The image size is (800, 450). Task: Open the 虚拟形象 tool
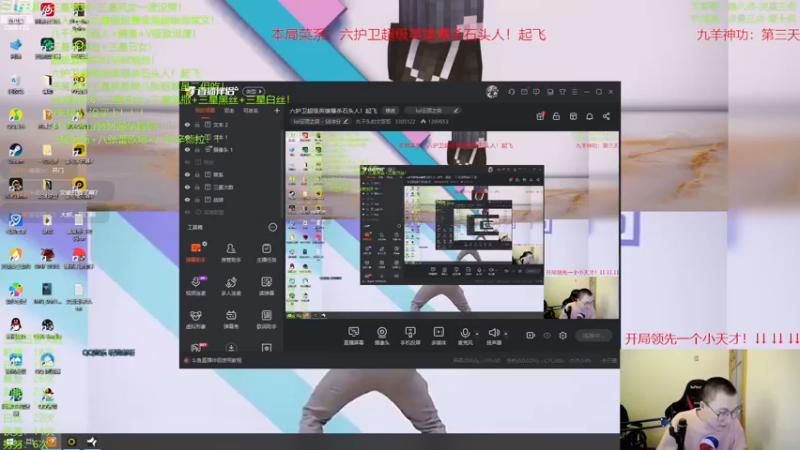pos(196,319)
